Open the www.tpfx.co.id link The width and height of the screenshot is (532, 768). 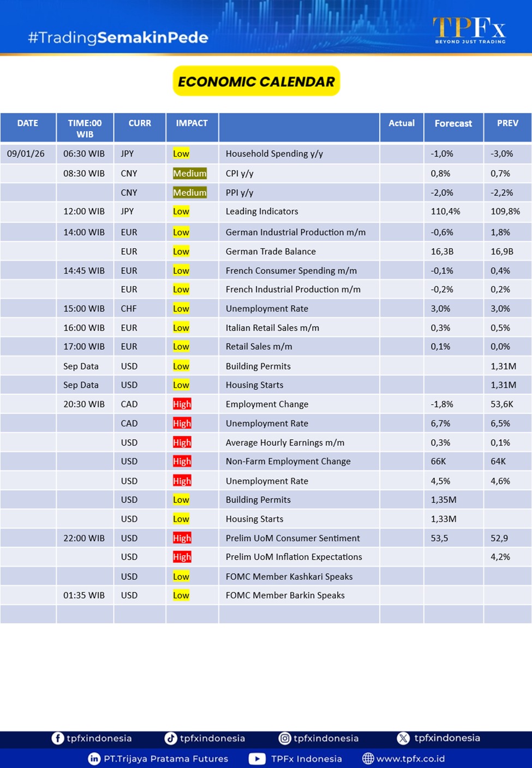(x=410, y=759)
